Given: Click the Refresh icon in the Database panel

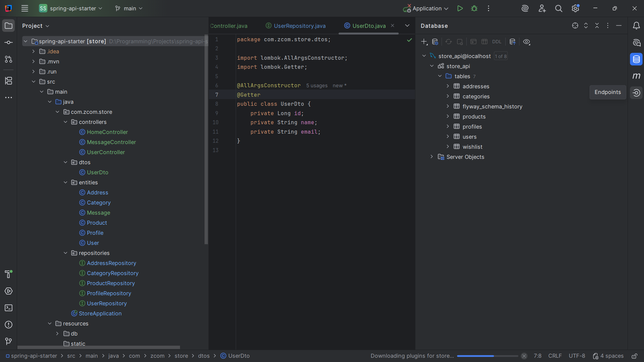Looking at the screenshot, I should pos(448,41).
